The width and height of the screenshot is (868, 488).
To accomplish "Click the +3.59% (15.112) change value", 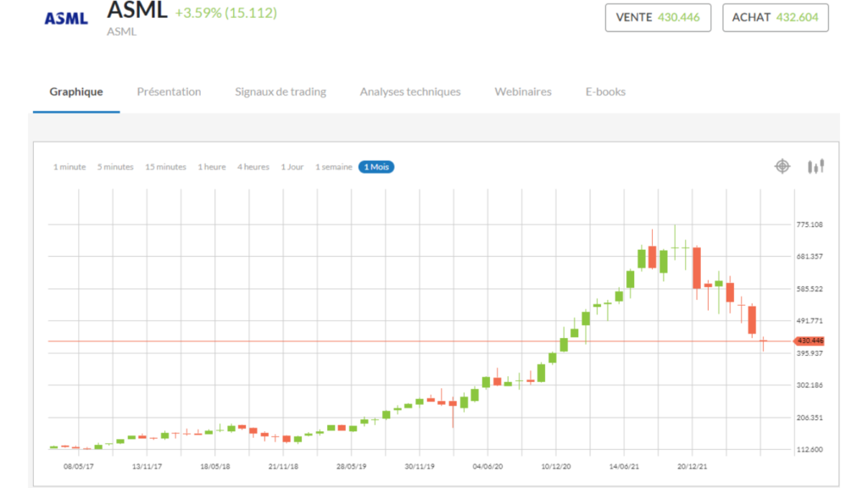I will coord(225,13).
